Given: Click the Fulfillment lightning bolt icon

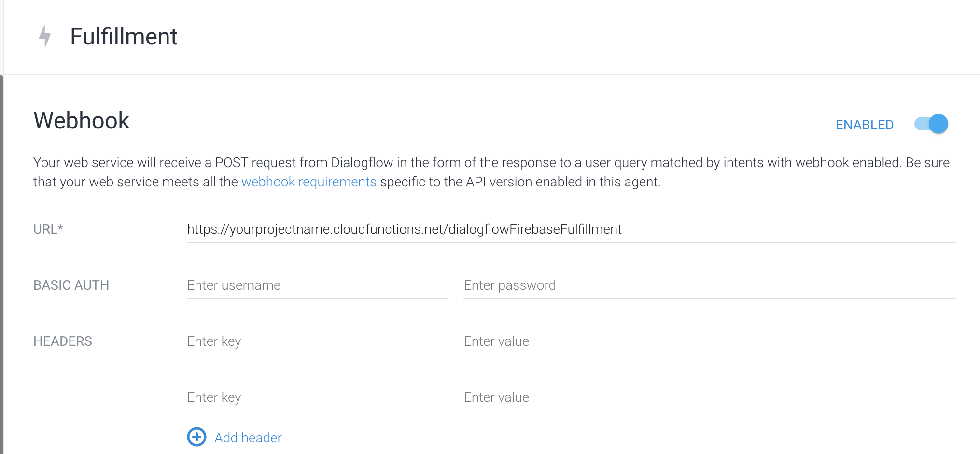Looking at the screenshot, I should coord(45,36).
